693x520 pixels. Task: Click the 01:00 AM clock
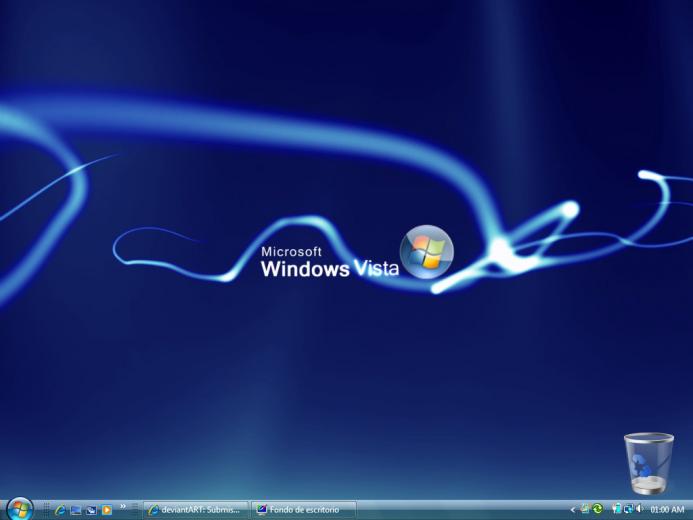[667, 510]
